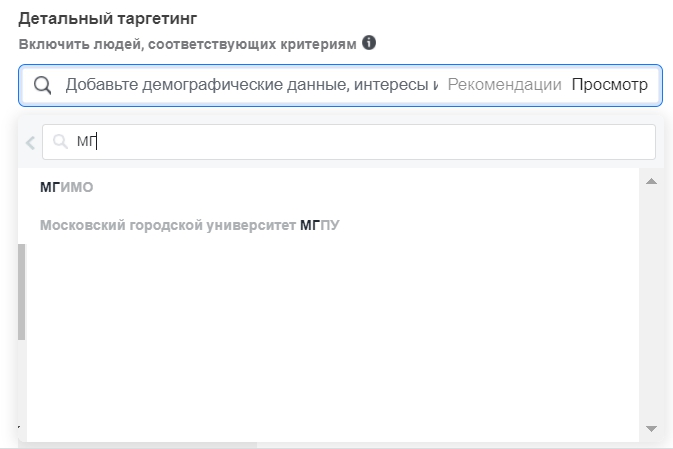
Task: Click the magnifier icon in the top search bar
Action: coord(42,85)
